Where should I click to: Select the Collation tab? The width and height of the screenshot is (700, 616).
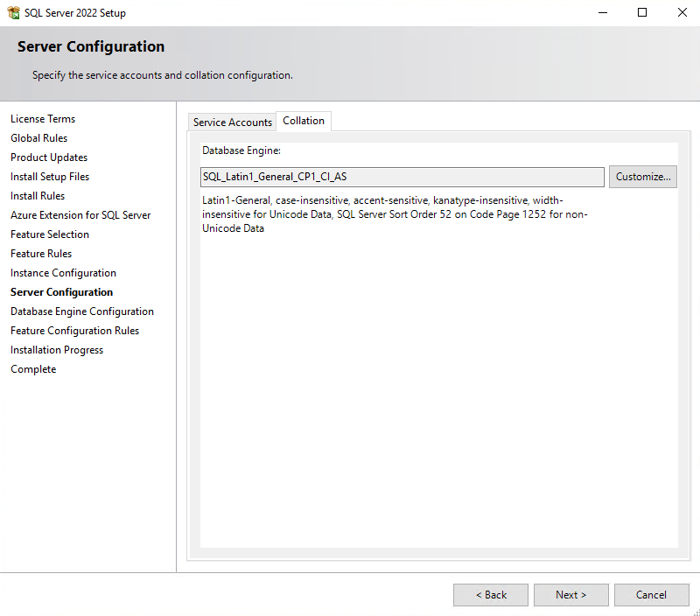[304, 121]
